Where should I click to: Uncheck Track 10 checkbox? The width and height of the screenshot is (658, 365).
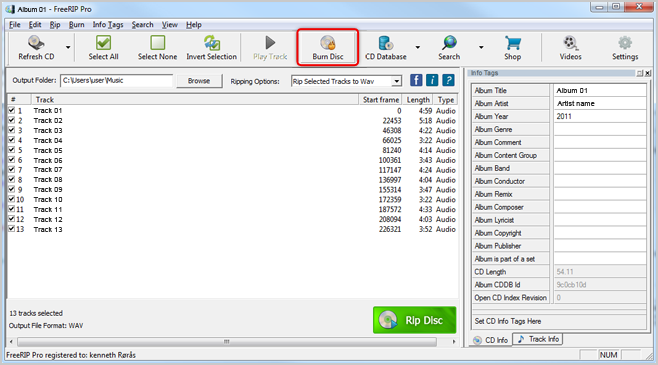pyautogui.click(x=12, y=199)
